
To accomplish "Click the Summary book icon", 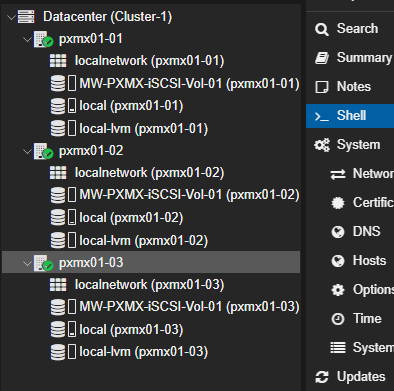I will click(x=322, y=58).
